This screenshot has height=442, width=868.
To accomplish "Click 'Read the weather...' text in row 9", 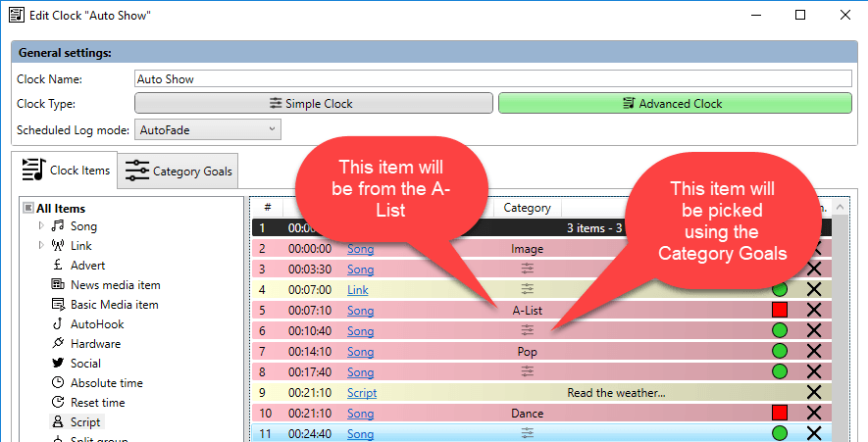I will [x=616, y=393].
